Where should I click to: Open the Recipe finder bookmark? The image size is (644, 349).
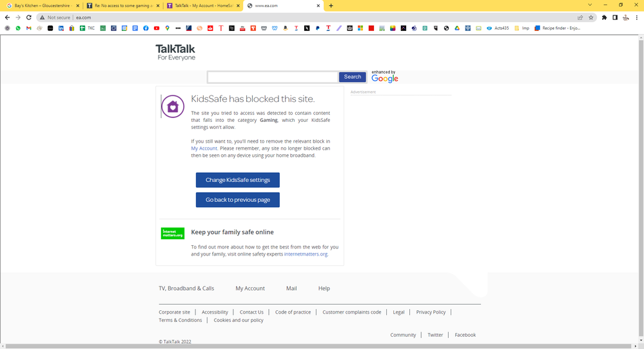(558, 28)
